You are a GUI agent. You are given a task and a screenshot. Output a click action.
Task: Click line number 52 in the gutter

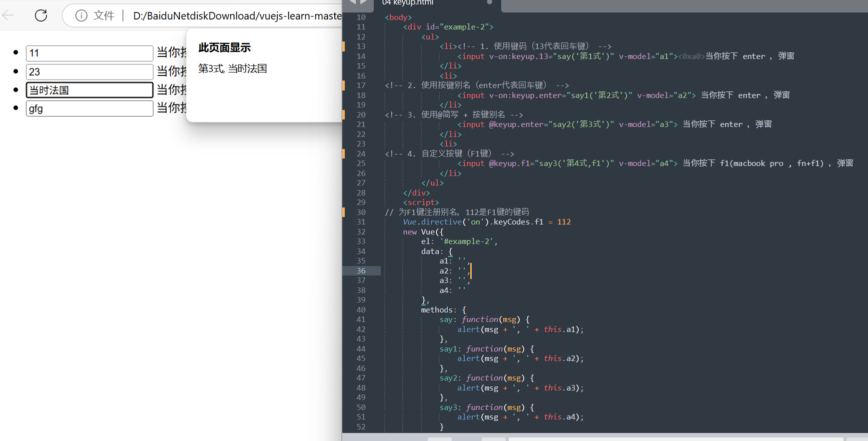[361, 427]
